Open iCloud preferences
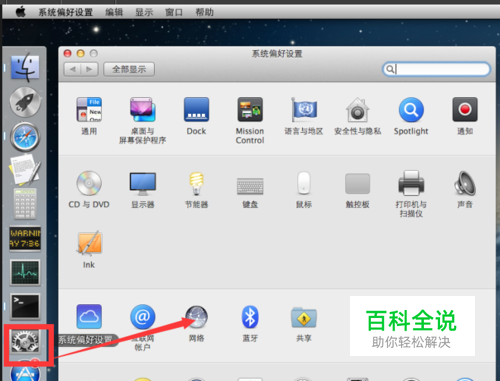 coord(89,316)
